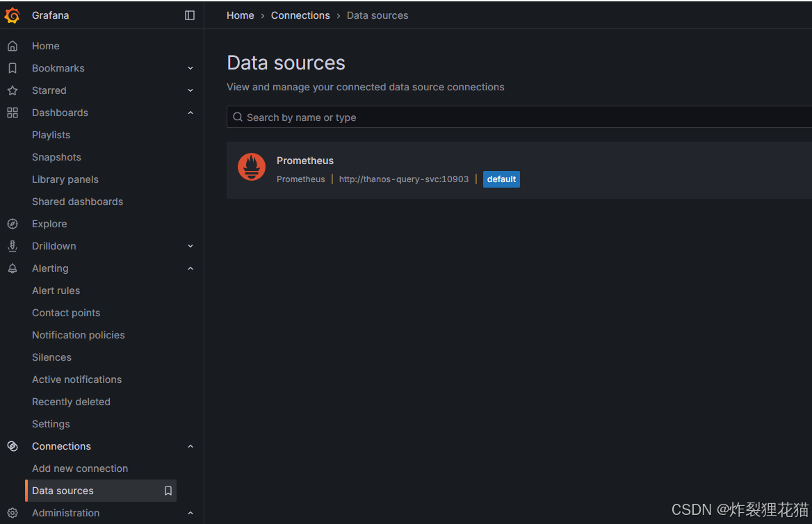Viewport: 812px width, 524px height.
Task: Open Administration in the sidebar
Action: tap(66, 513)
